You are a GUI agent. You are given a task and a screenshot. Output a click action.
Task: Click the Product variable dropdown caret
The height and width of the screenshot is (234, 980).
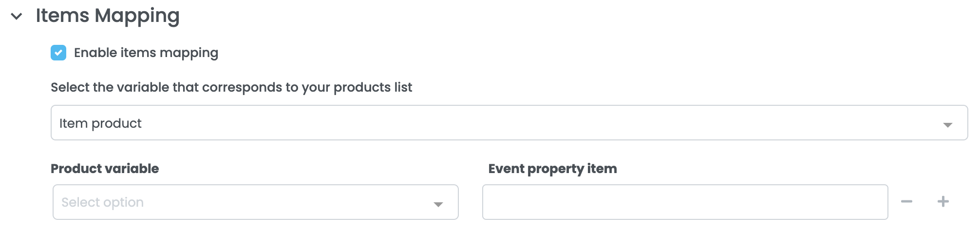pyautogui.click(x=438, y=204)
